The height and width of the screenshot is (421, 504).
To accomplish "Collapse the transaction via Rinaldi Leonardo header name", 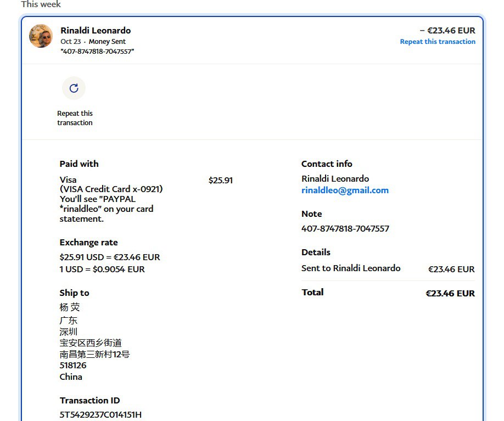I will [96, 31].
